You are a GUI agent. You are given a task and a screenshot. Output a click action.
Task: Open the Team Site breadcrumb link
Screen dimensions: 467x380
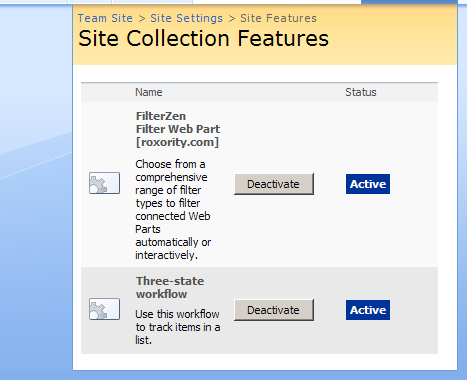105,18
